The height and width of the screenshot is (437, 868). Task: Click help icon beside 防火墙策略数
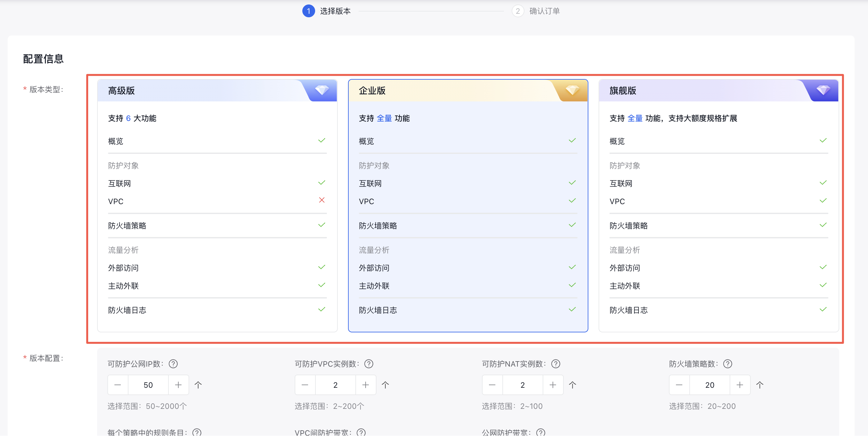tap(727, 364)
